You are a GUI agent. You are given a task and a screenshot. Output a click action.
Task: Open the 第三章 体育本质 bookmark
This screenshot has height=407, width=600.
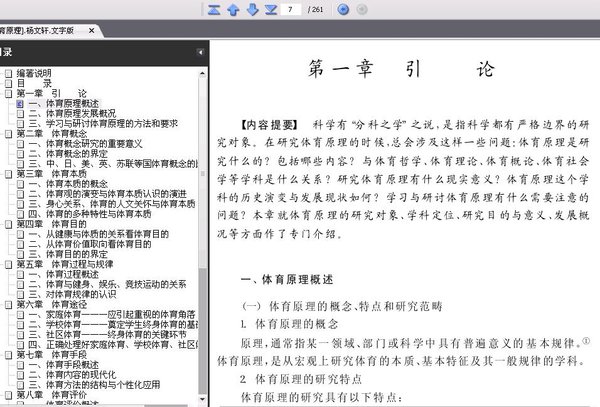pos(52,174)
